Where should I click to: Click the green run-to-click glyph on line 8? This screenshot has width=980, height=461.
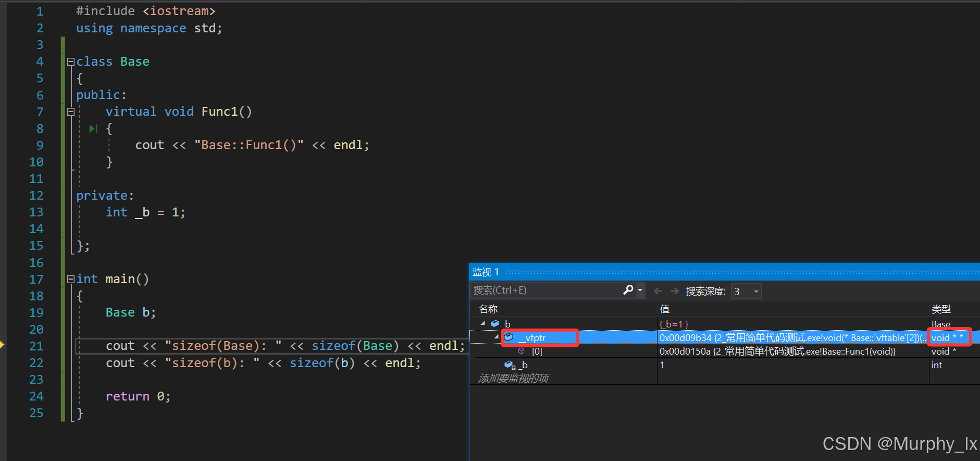pyautogui.click(x=93, y=128)
